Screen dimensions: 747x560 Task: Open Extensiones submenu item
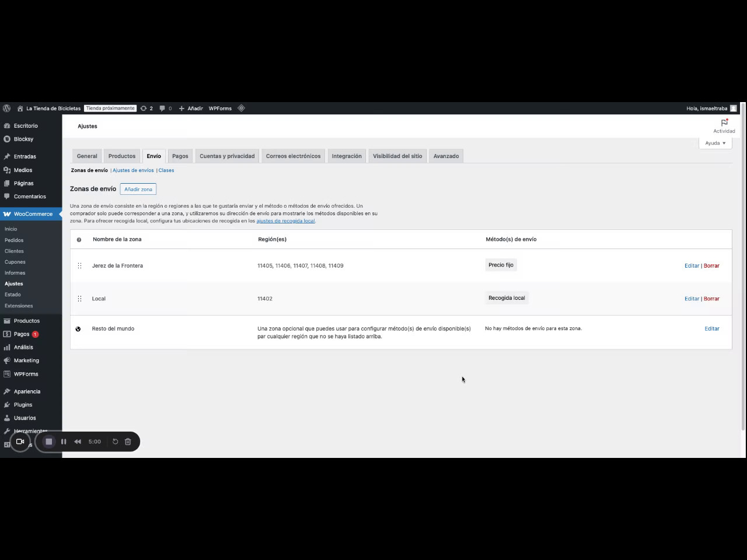tap(19, 306)
